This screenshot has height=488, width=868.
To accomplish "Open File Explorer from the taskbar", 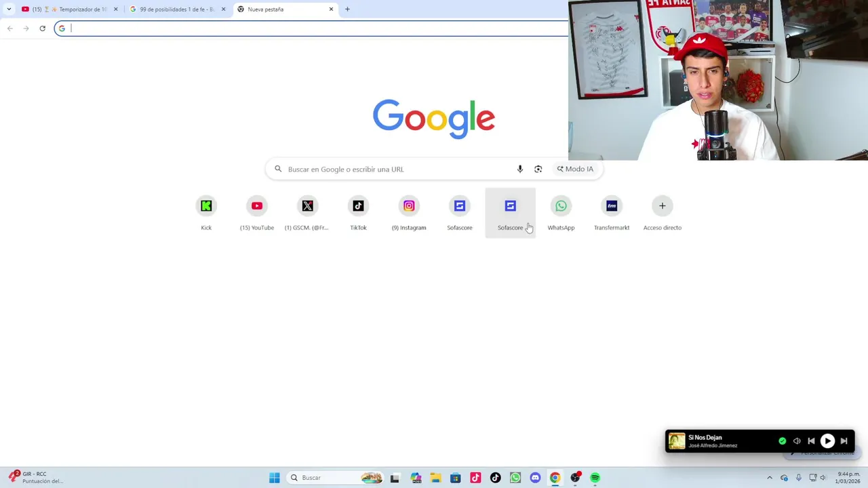I will click(x=435, y=478).
